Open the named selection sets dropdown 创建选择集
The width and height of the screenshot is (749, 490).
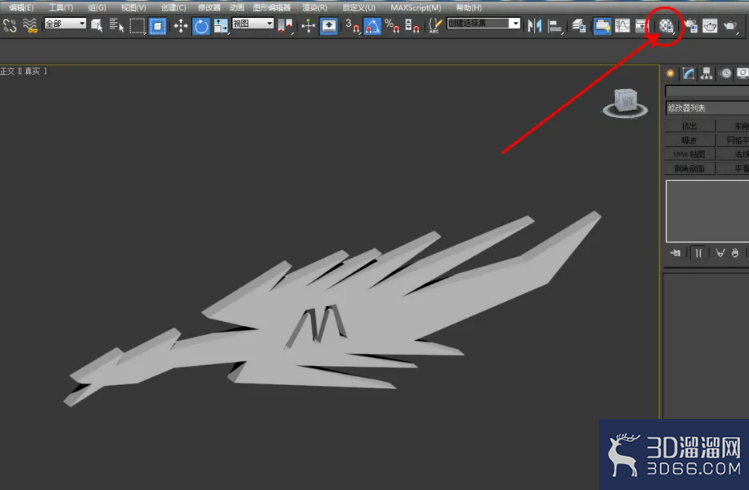pyautogui.click(x=483, y=23)
